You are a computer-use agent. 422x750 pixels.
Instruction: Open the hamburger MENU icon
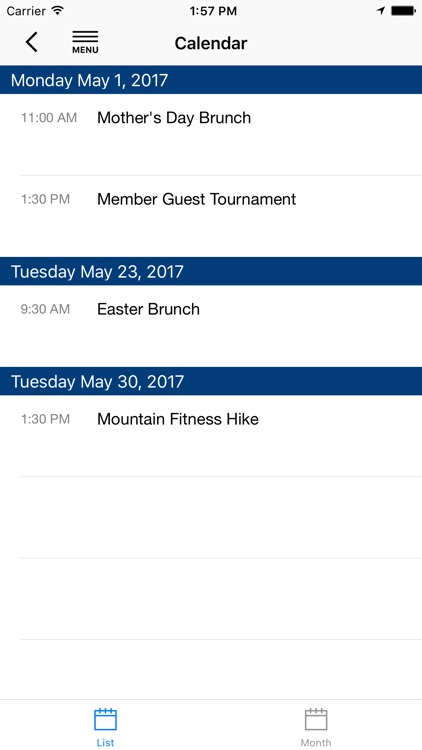85,42
